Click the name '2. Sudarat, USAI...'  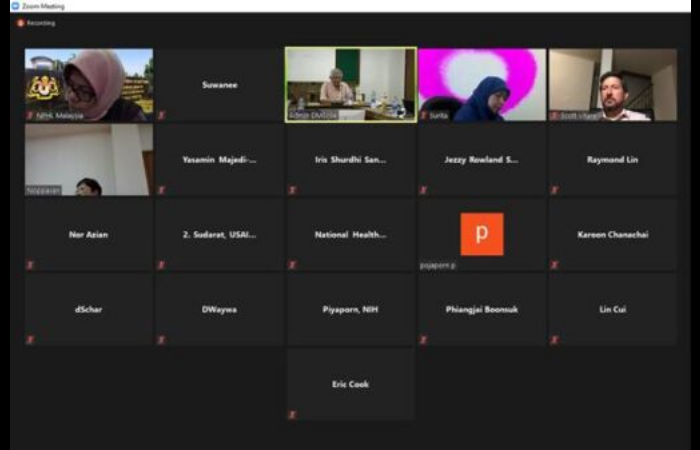coord(220,234)
